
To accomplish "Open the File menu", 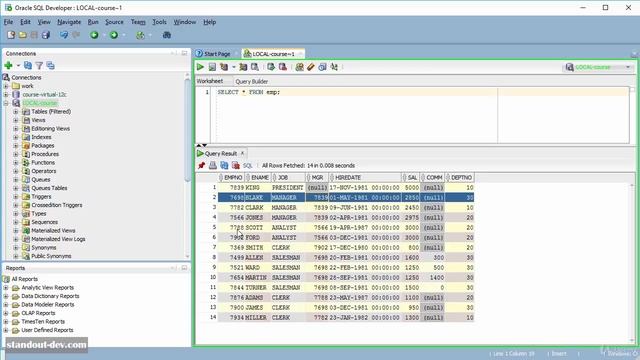I will point(9,22).
